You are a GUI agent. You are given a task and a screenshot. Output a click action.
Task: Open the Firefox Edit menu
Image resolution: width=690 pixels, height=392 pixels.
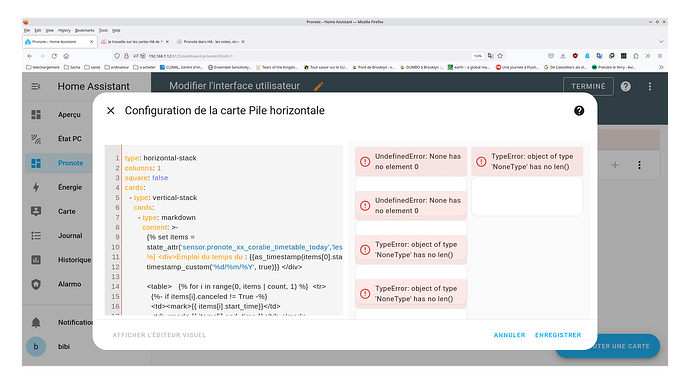[38, 30]
